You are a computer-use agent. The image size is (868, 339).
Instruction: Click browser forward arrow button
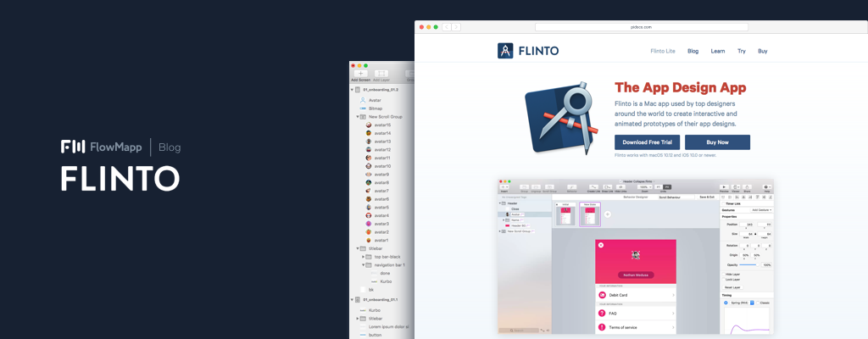[455, 26]
